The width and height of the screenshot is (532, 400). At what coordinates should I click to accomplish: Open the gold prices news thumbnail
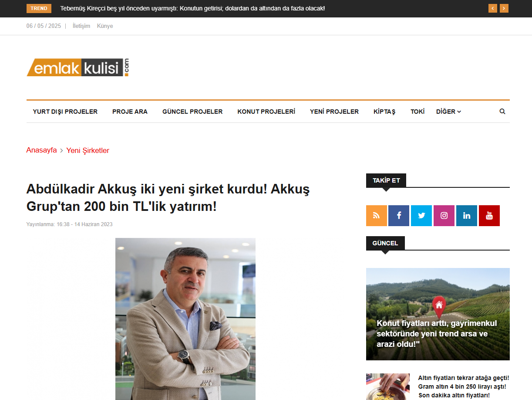pyautogui.click(x=387, y=386)
